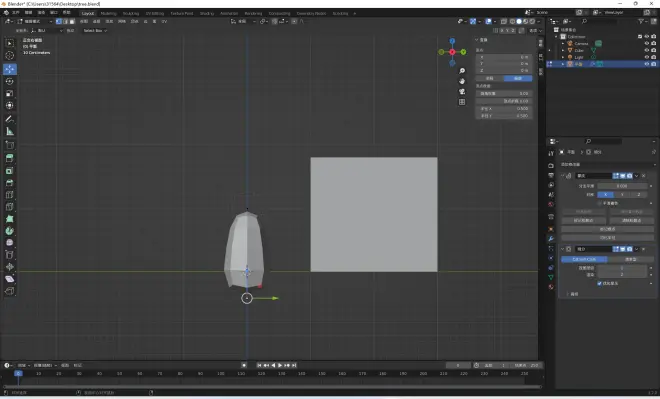Switch to the UV Editing workspace tab

[x=154, y=13]
